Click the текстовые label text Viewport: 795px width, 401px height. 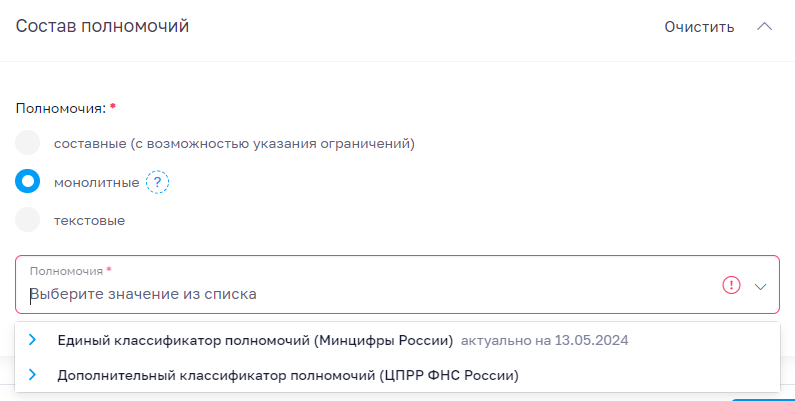(x=89, y=221)
